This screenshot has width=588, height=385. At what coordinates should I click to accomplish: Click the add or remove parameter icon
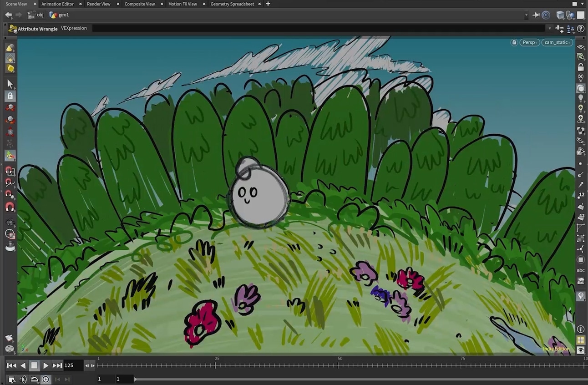[x=559, y=29]
